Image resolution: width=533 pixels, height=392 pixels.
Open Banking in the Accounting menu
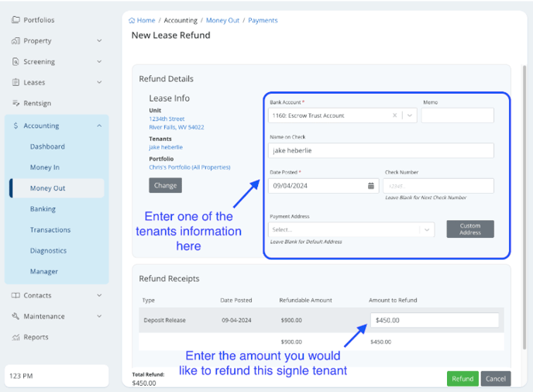tap(43, 209)
